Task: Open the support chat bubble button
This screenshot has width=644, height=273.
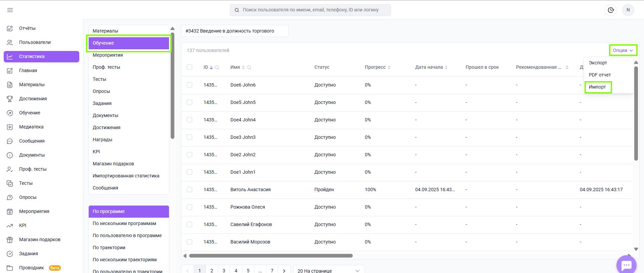Action: tap(626, 265)
